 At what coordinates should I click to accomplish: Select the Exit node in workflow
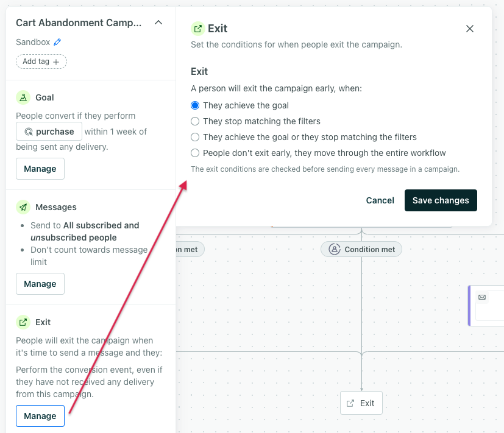(361, 403)
